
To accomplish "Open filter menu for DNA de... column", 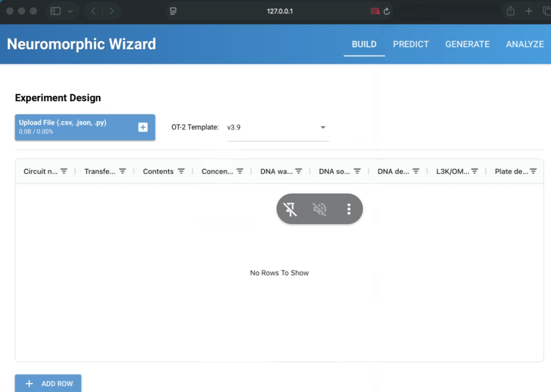I will (416, 171).
